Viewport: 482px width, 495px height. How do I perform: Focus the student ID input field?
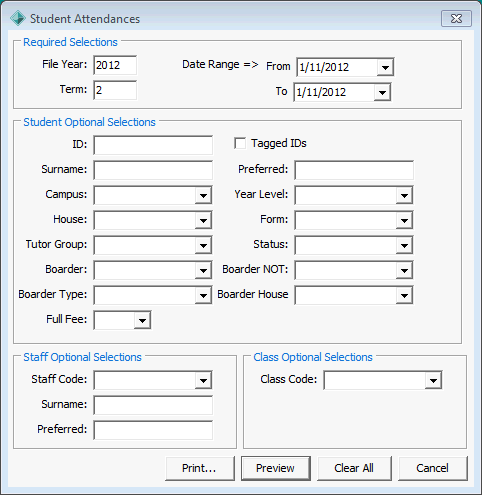[153, 145]
